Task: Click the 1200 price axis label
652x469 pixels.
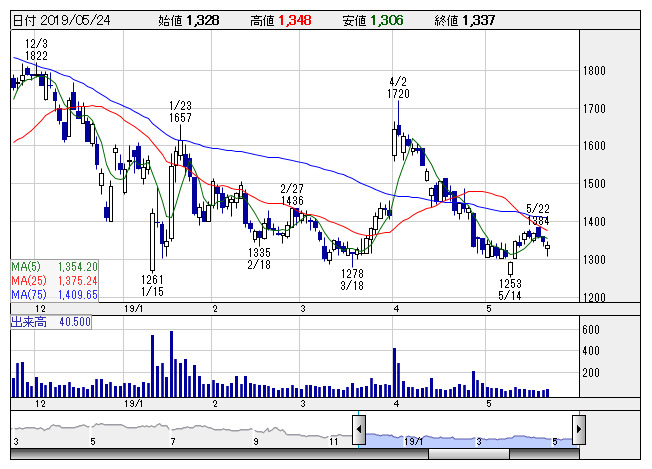Action: (x=594, y=298)
